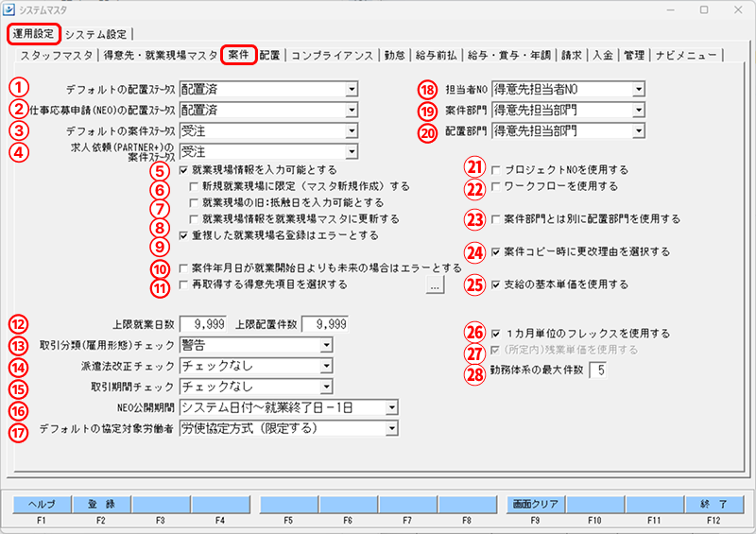Open the 入金 tab
The image size is (756, 534).
point(603,55)
